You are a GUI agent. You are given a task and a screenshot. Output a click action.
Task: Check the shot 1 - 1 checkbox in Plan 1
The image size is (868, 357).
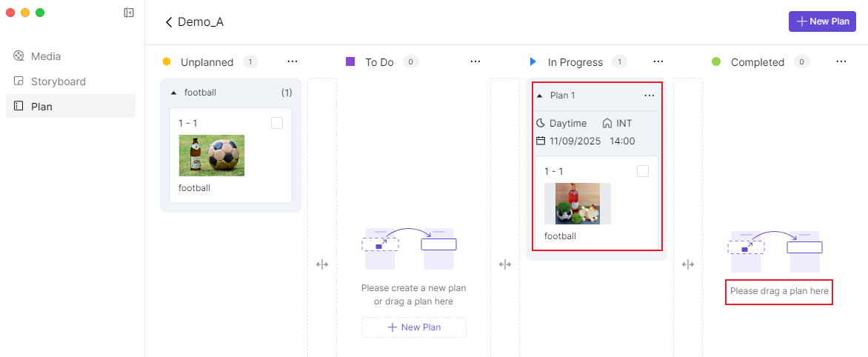(643, 171)
